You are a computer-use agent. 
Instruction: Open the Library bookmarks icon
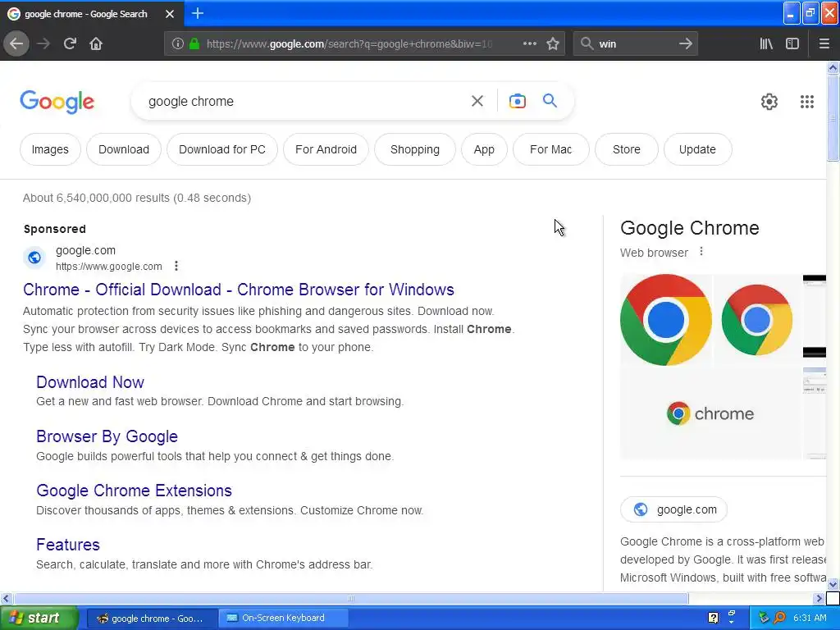(766, 44)
